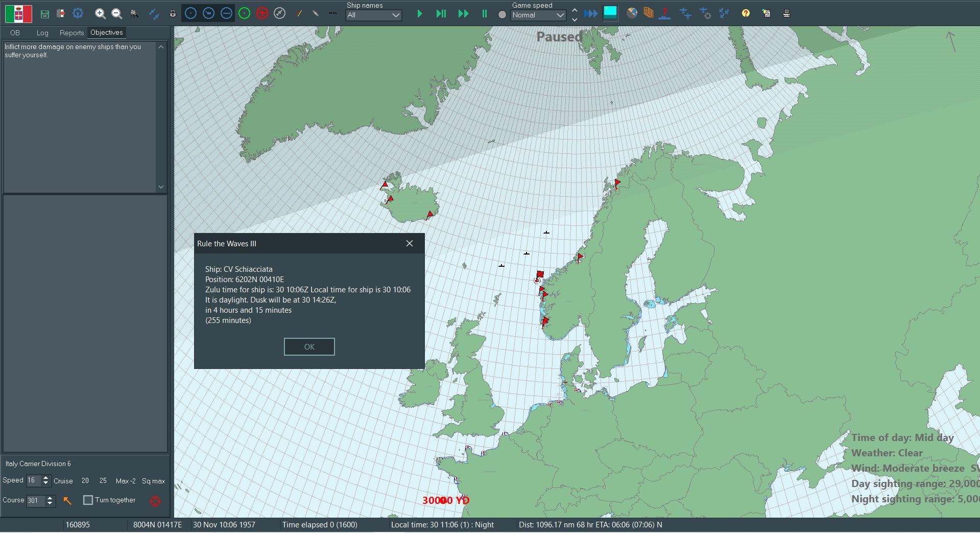Pause the game with the pause button
This screenshot has height=533, width=980.
point(484,14)
